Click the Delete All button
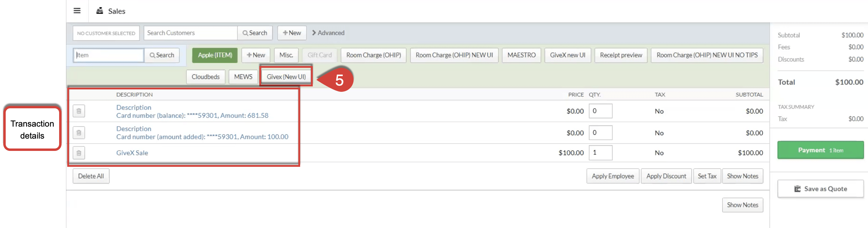868x228 pixels. point(91,176)
